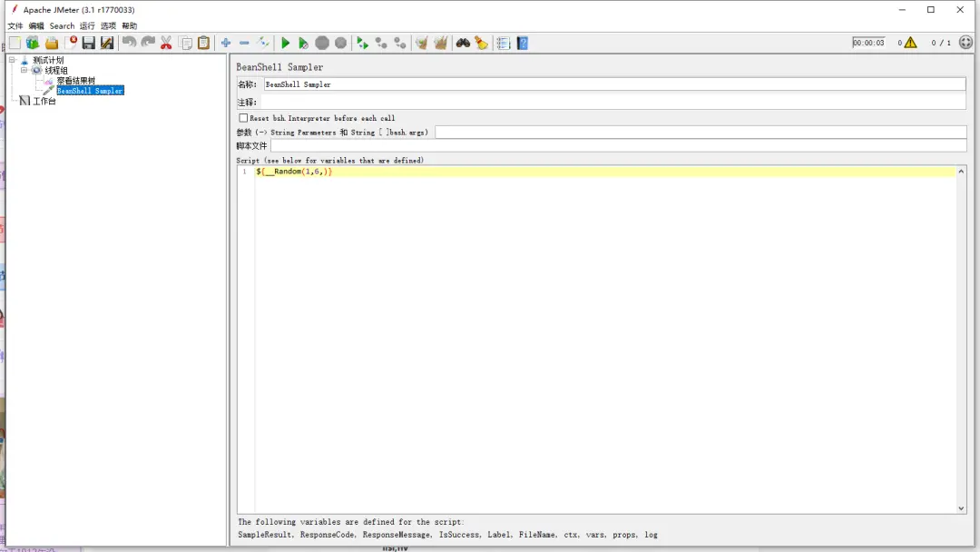This screenshot has height=552, width=980.
Task: Select 测试计划 in the tree
Action: [x=48, y=60]
